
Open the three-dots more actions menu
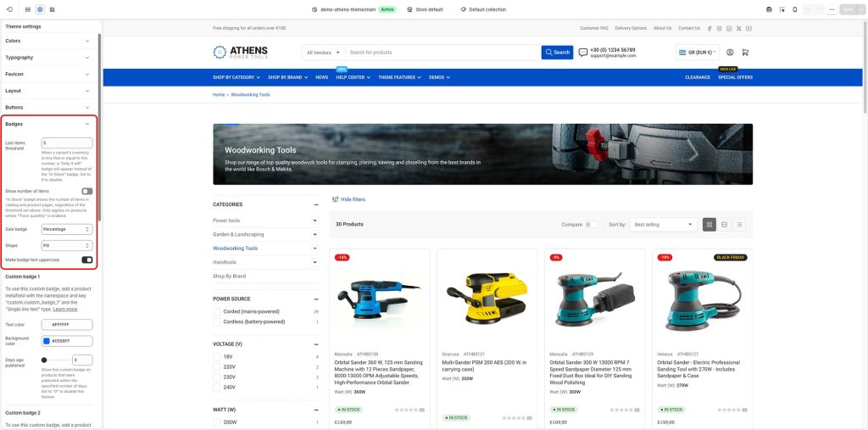(x=832, y=9)
